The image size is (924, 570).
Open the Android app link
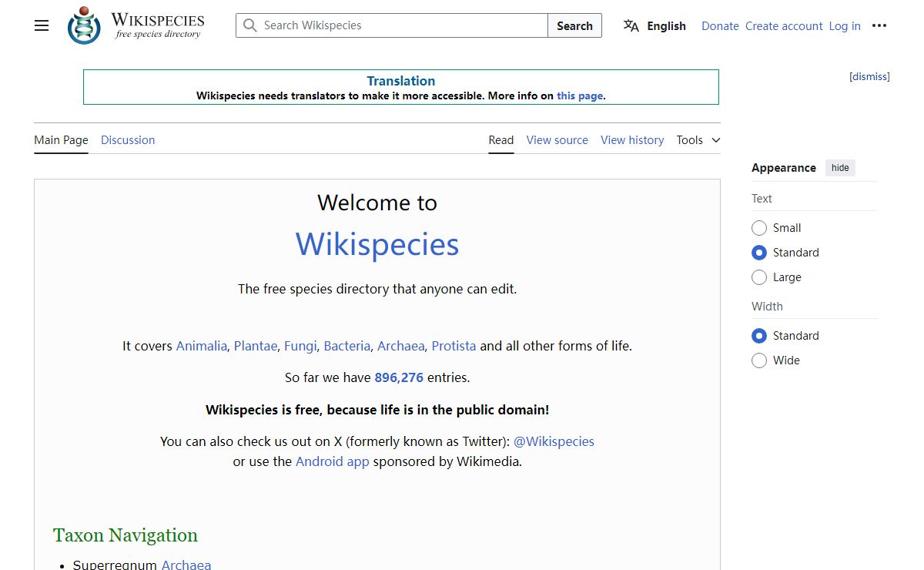333,461
